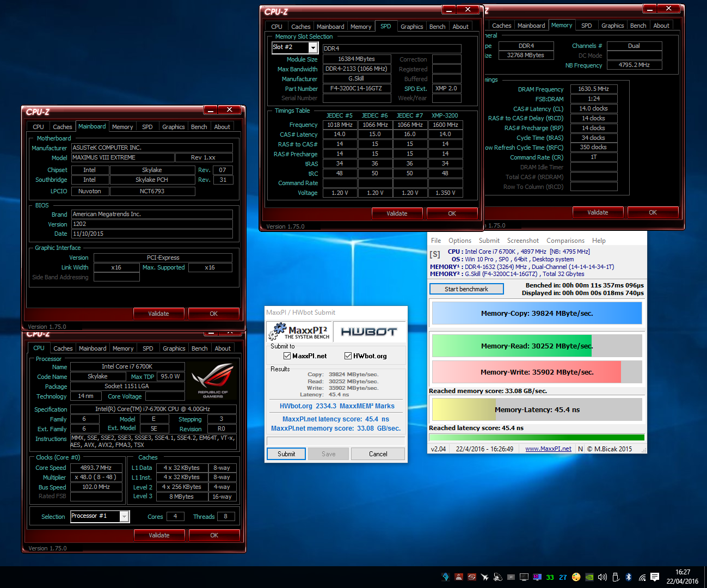Open the File menu in MaxxMEM

click(x=436, y=241)
